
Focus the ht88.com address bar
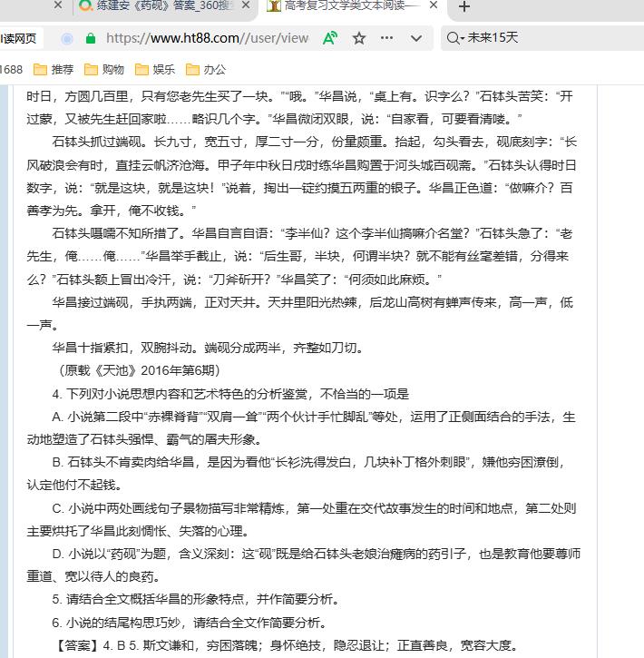point(207,39)
